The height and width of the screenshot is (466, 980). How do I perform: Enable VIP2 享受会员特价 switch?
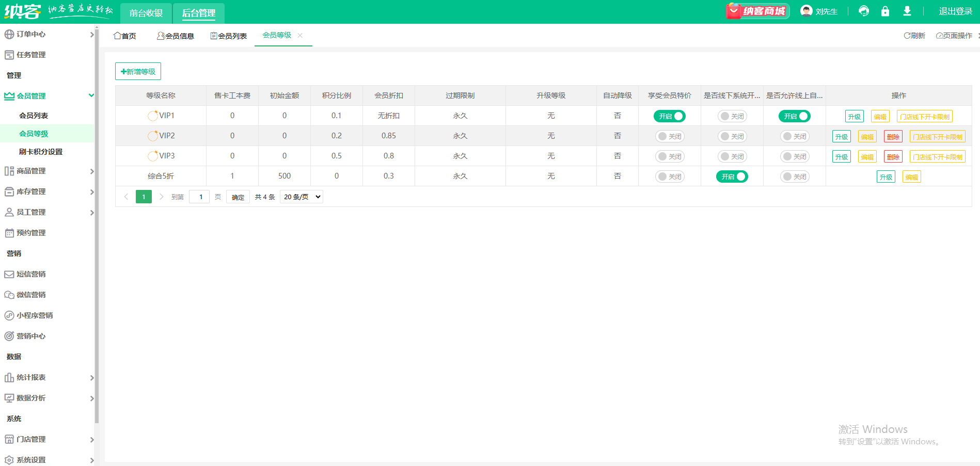coord(669,136)
